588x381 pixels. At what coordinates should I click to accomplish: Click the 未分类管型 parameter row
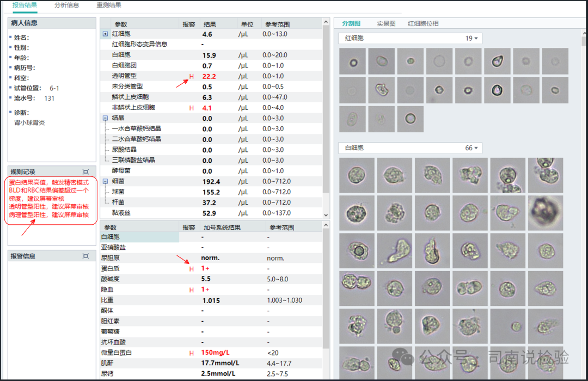pyautogui.click(x=211, y=87)
